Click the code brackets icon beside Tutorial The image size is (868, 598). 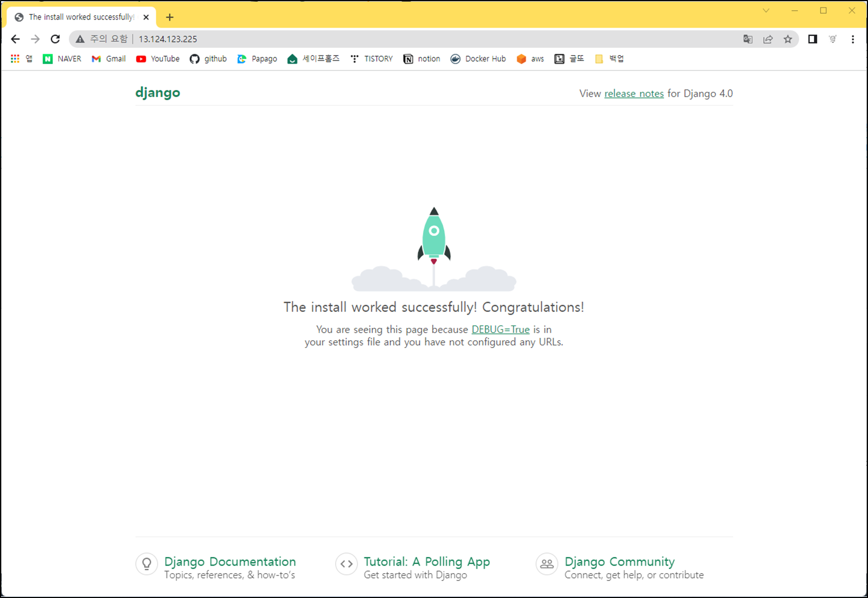(346, 564)
